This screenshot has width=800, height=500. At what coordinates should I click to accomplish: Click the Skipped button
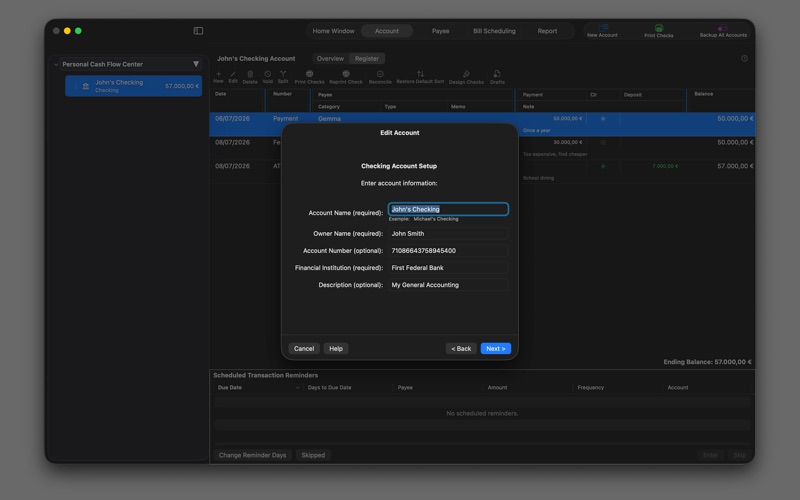(x=313, y=455)
